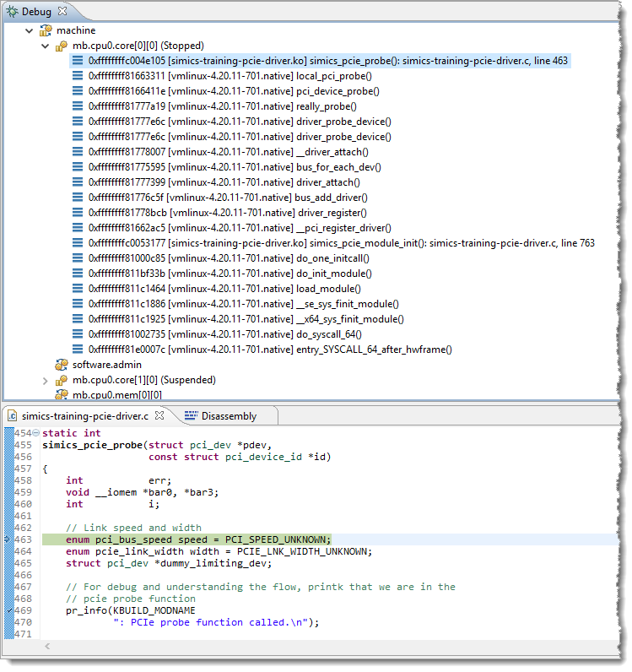
Task: Click the pr_info(KBUILD_MODNAME call on line 469
Action: (131, 611)
